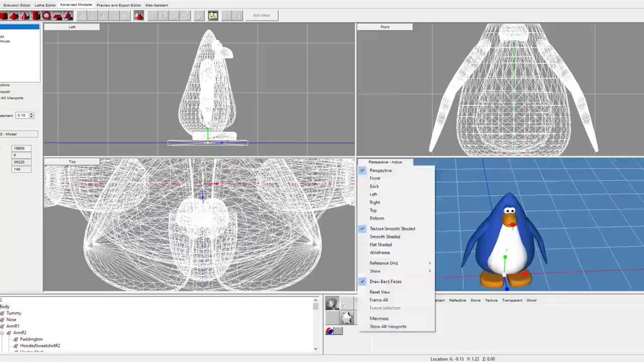Click the pyramid-on-grey-background toolbar icon

tap(139, 16)
